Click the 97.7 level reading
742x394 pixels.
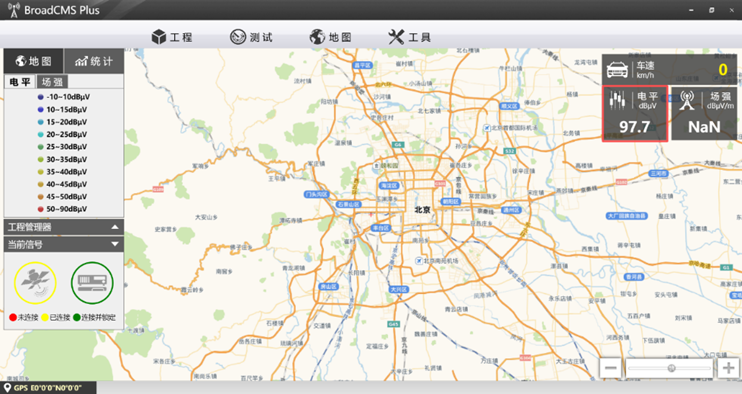635,126
